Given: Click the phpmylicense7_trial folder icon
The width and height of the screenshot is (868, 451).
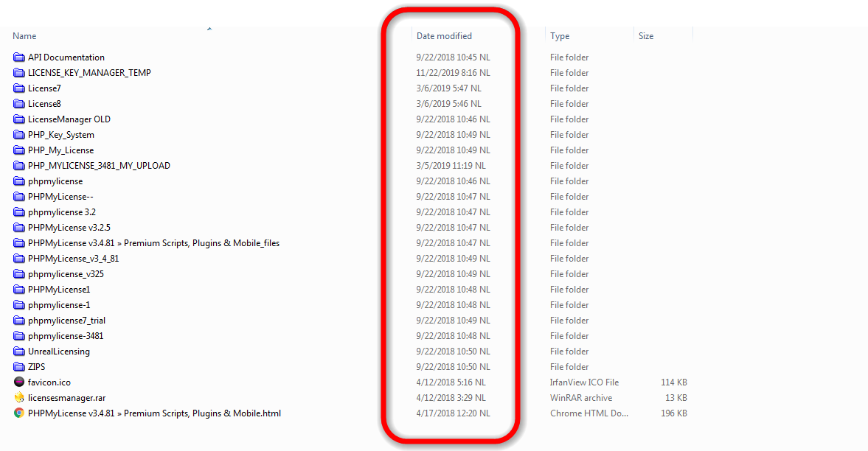Looking at the screenshot, I should (19, 321).
